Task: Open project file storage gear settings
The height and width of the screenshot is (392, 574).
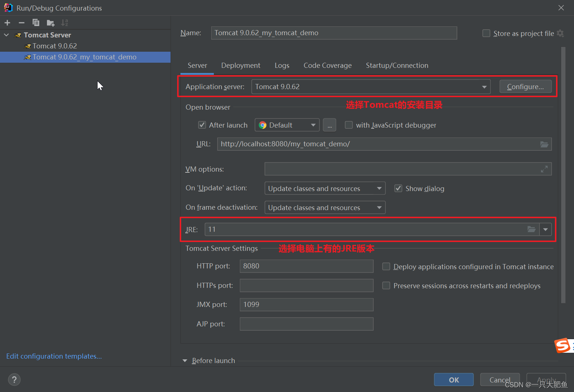Action: click(x=560, y=33)
